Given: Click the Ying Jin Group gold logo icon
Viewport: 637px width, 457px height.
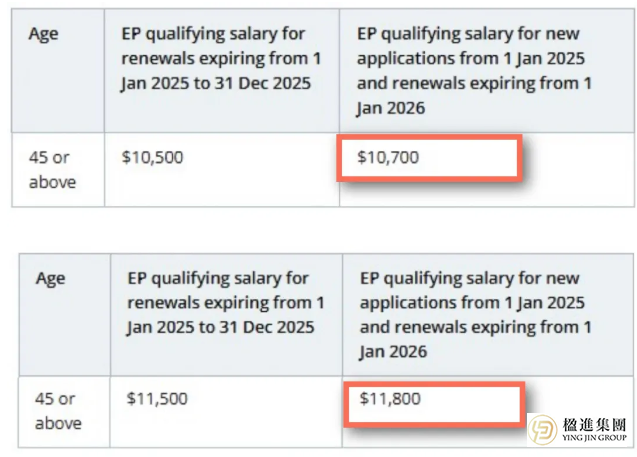Looking at the screenshot, I should (x=543, y=431).
